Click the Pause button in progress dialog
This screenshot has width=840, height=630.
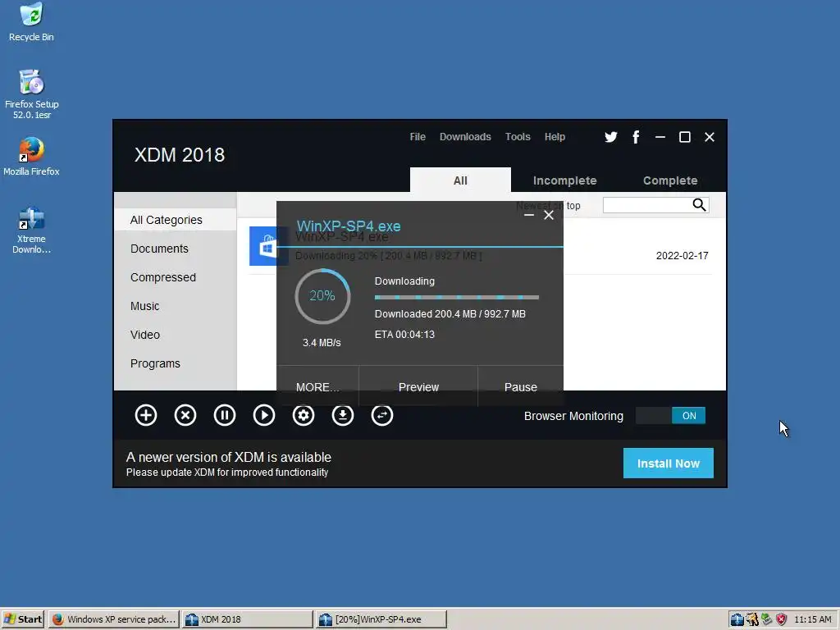point(521,386)
